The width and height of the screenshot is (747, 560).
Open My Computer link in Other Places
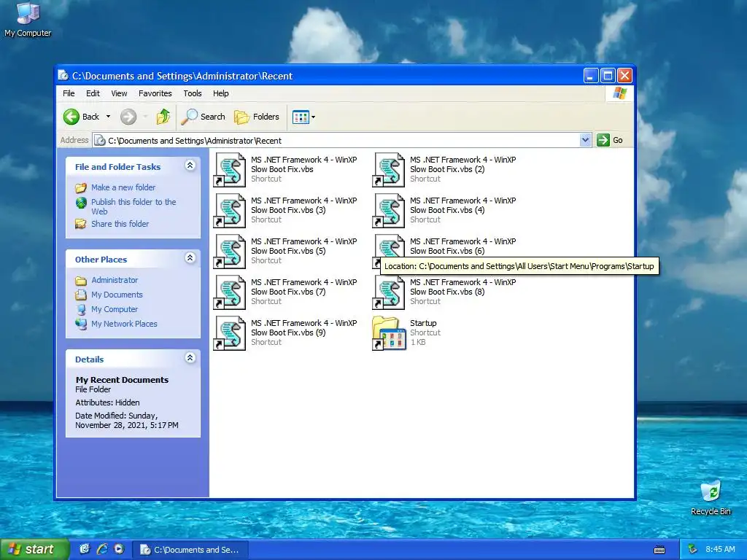coord(115,309)
